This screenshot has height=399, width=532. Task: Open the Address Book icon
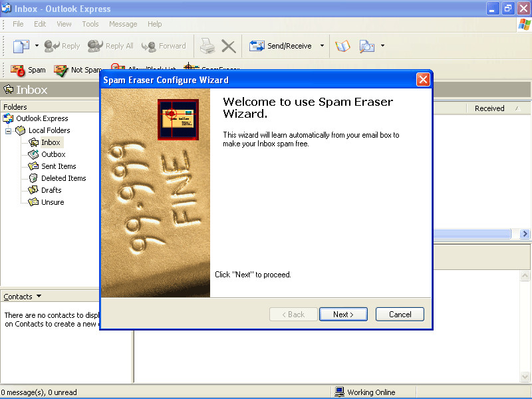(x=342, y=46)
